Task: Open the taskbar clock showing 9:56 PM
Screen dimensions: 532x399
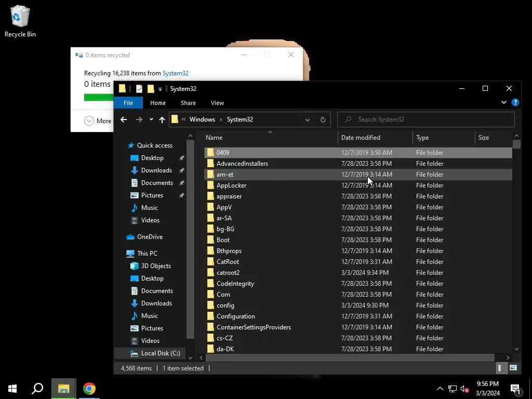Action: [487, 389]
